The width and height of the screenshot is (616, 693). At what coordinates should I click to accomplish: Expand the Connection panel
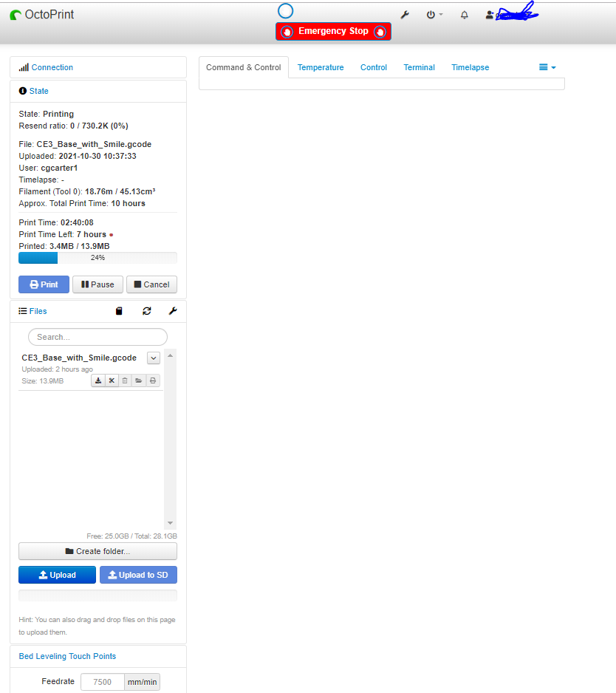coord(52,67)
